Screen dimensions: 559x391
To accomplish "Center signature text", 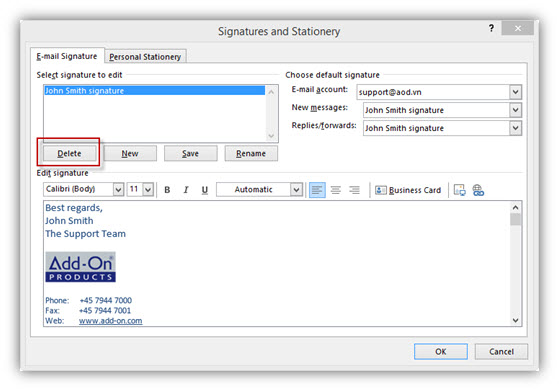I will [335, 190].
